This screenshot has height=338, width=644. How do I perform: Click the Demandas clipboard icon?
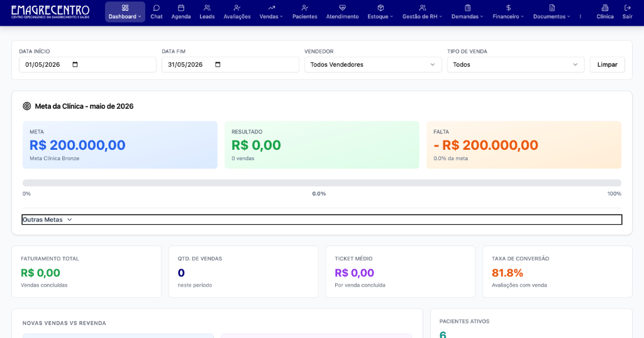468,8
